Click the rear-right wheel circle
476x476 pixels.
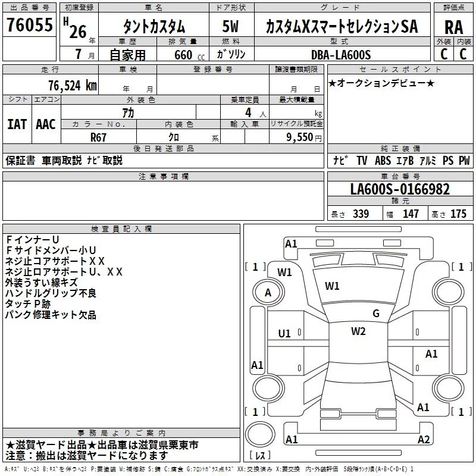[449, 388]
